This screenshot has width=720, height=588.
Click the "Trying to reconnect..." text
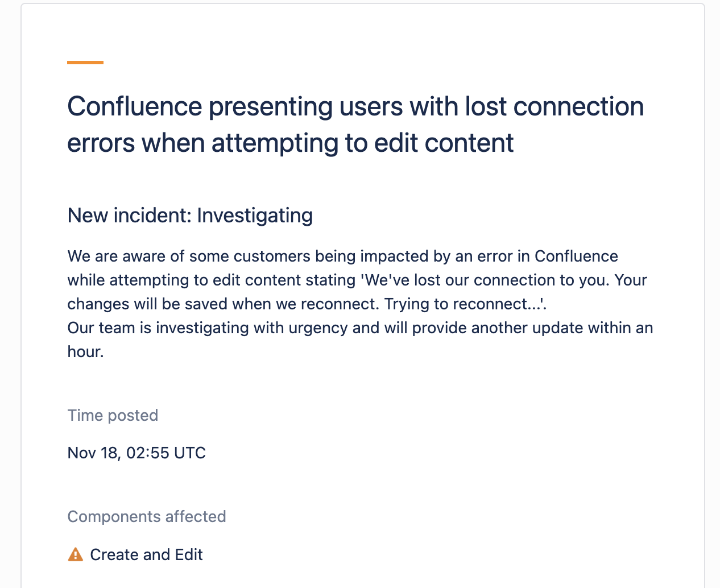(464, 304)
